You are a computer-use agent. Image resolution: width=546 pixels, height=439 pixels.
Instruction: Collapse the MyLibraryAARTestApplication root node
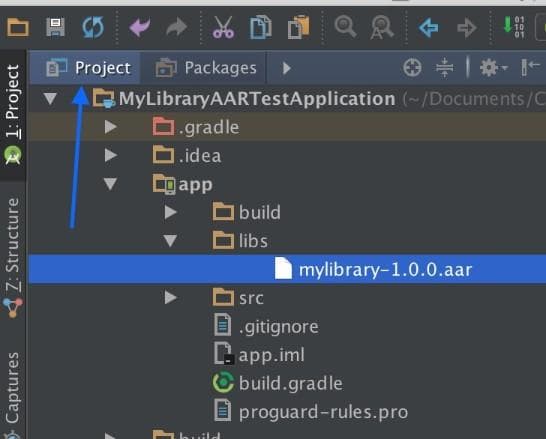(x=50, y=99)
